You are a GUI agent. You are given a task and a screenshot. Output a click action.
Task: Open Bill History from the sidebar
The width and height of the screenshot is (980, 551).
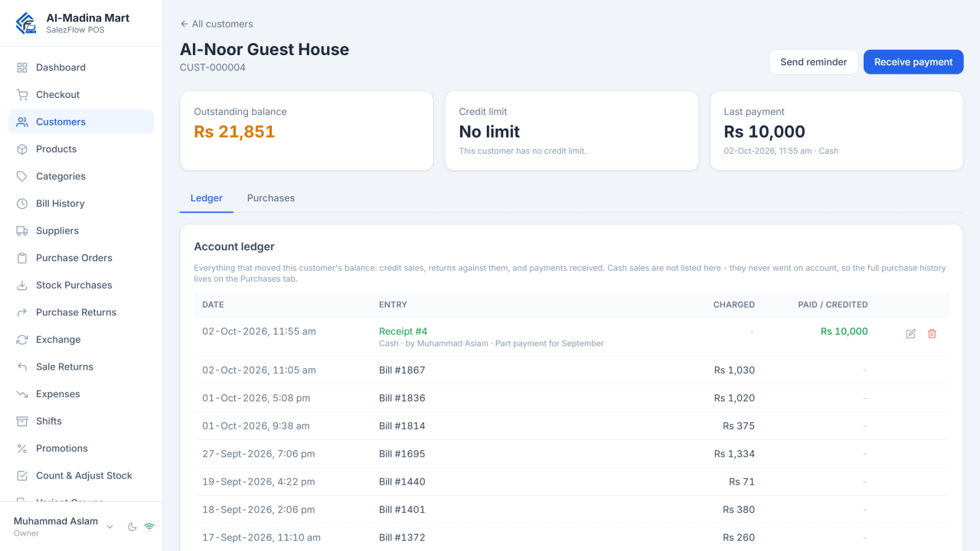pos(81,204)
